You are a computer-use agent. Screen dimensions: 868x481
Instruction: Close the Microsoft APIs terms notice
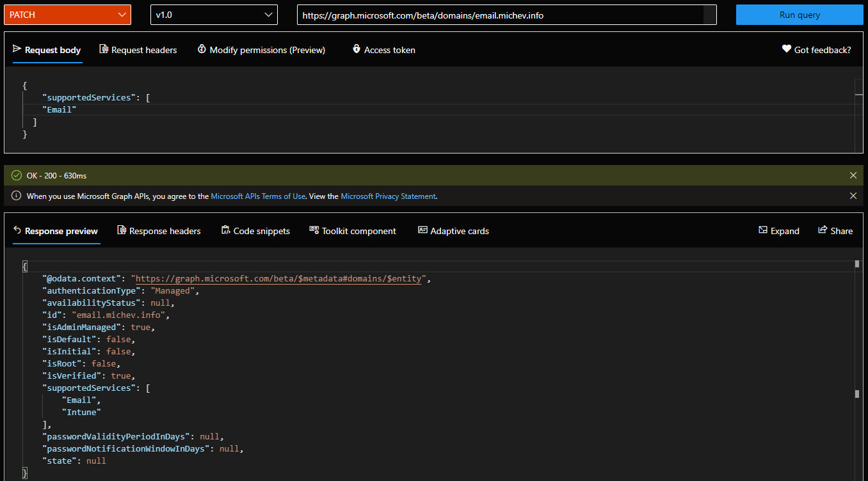[x=853, y=196]
